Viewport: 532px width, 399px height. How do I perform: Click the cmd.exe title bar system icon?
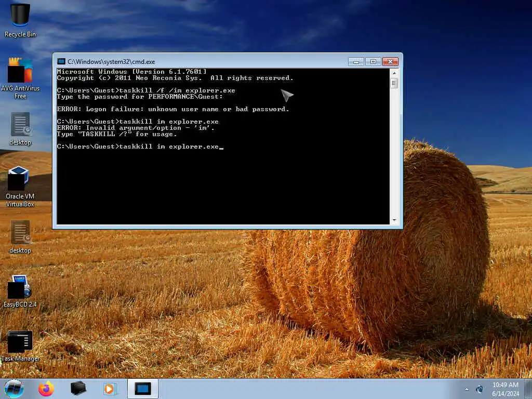click(x=61, y=61)
